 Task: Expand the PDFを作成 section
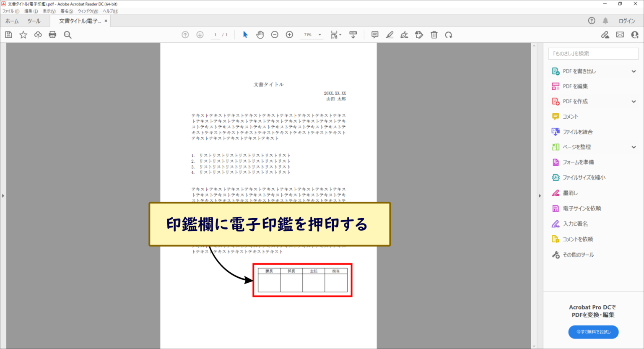pyautogui.click(x=634, y=102)
